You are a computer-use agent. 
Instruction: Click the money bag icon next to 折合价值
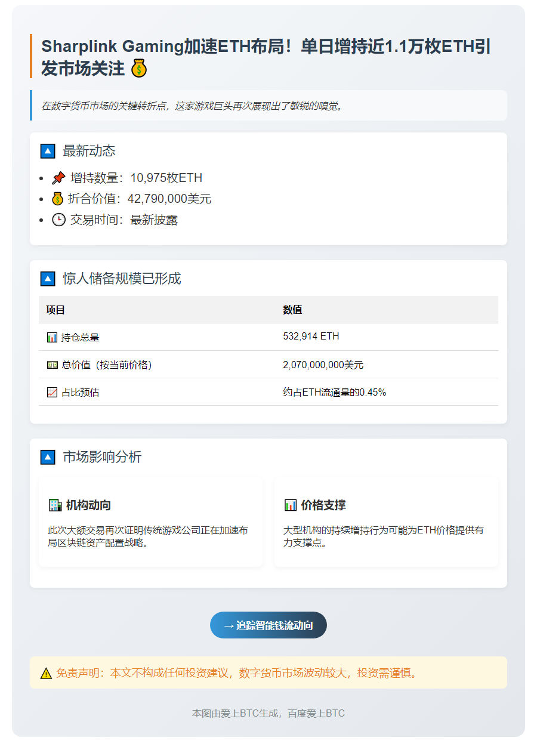pyautogui.click(x=58, y=199)
